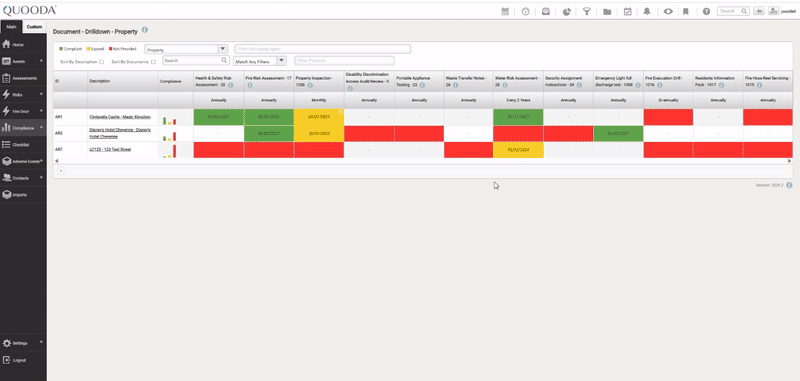
Task: Click the grid scrollbar right arrow
Action: point(790,161)
